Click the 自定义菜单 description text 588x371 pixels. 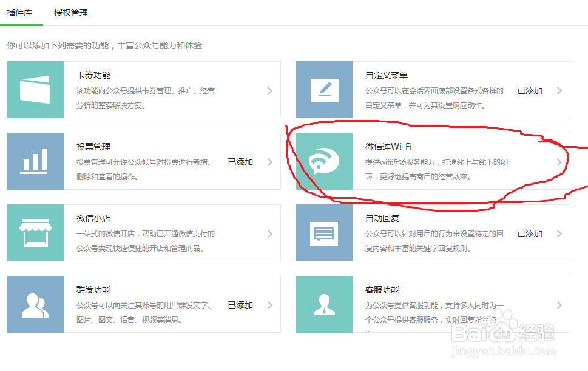(434, 98)
